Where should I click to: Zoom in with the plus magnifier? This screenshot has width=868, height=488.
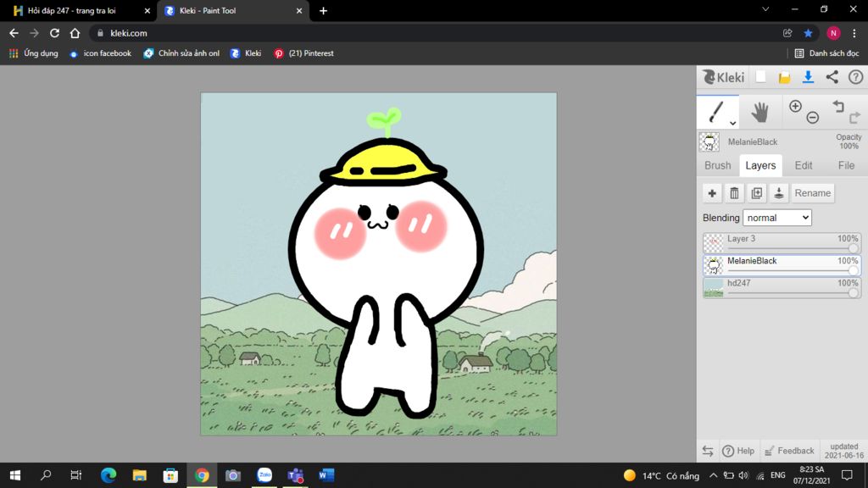pyautogui.click(x=795, y=106)
